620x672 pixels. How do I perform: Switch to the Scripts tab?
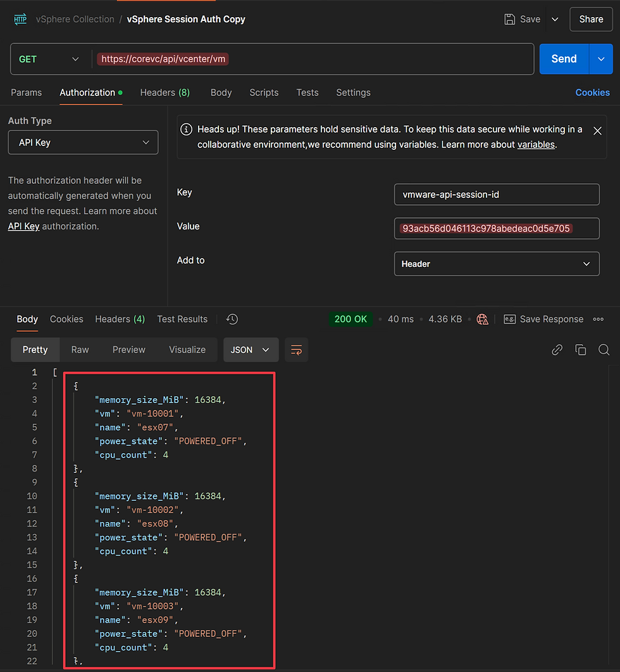[264, 92]
